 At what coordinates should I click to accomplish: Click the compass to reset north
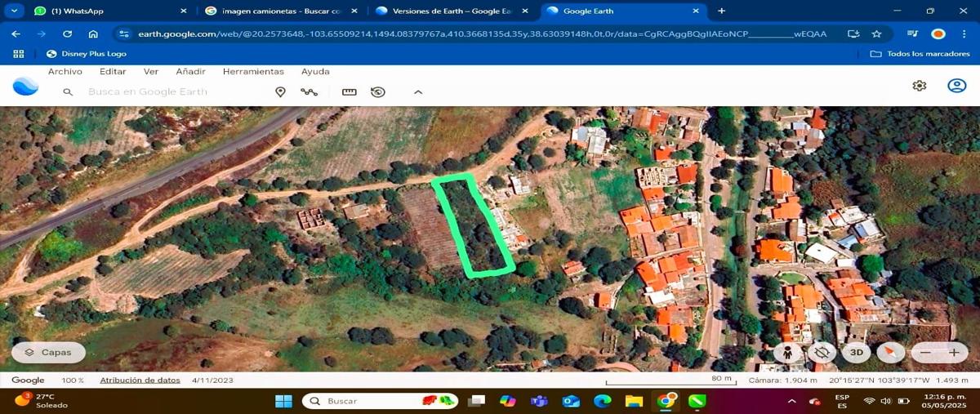click(890, 353)
